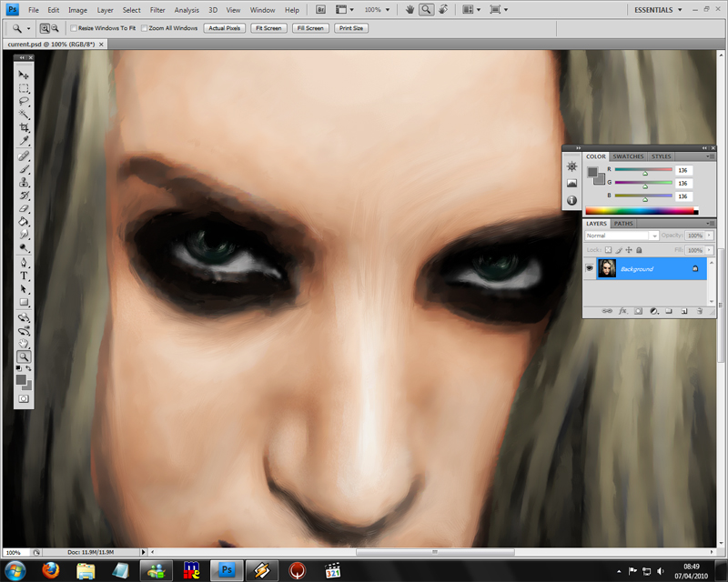Open the Normal blend mode dropdown
Screen dimensions: 728x582
[621, 236]
